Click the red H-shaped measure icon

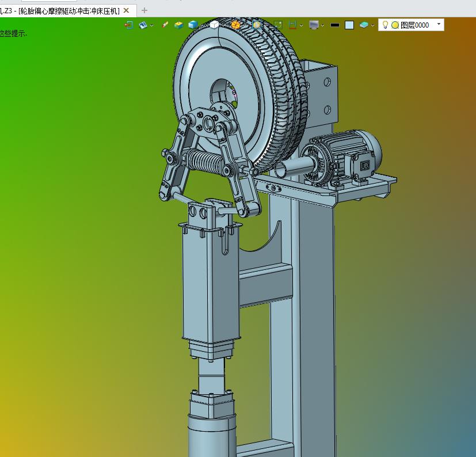[292, 25]
